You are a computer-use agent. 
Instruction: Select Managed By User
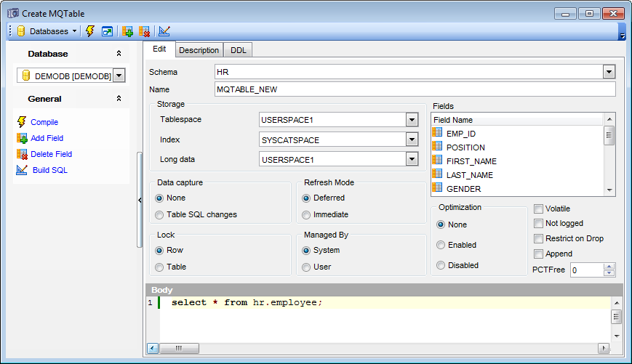306,267
